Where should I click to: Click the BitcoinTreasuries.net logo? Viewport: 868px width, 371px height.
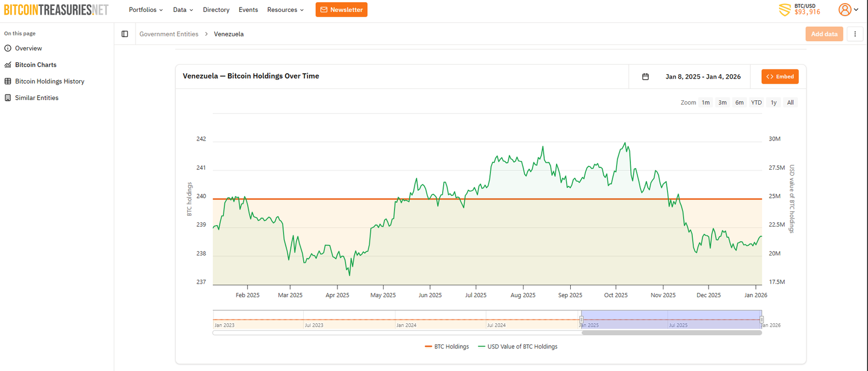[x=56, y=10]
